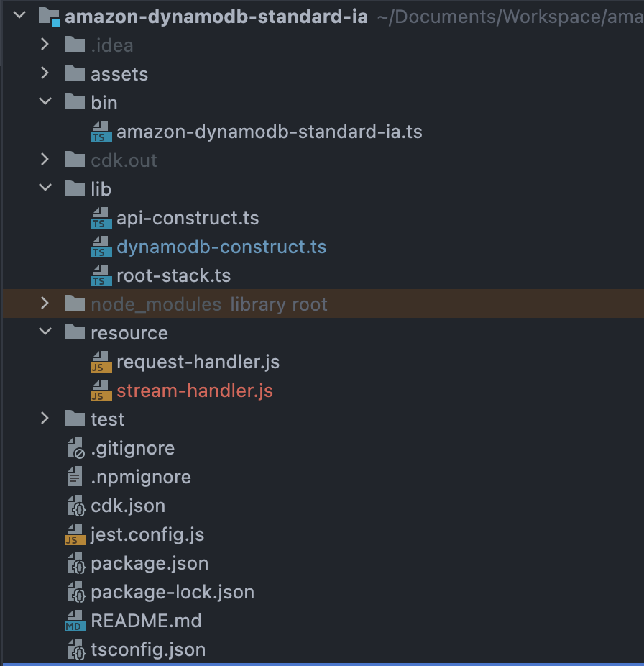
Task: Click the assets folder icon
Action: (x=75, y=73)
